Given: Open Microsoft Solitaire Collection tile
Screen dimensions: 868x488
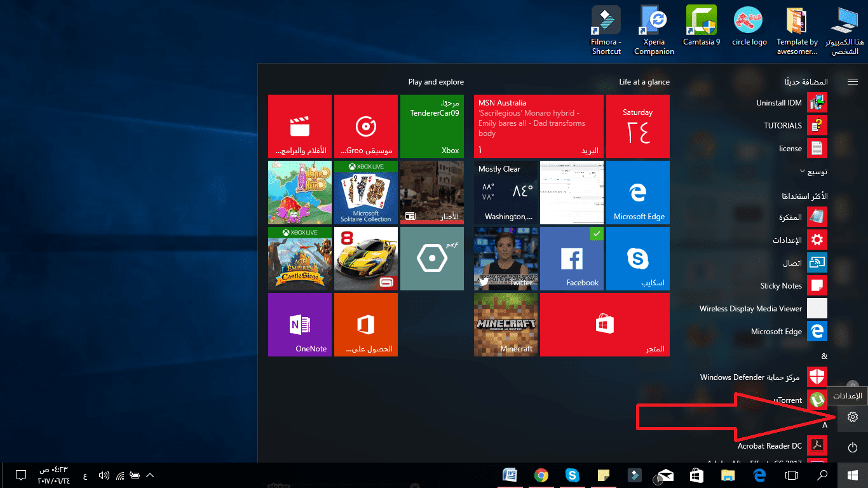Looking at the screenshot, I should coord(366,193).
